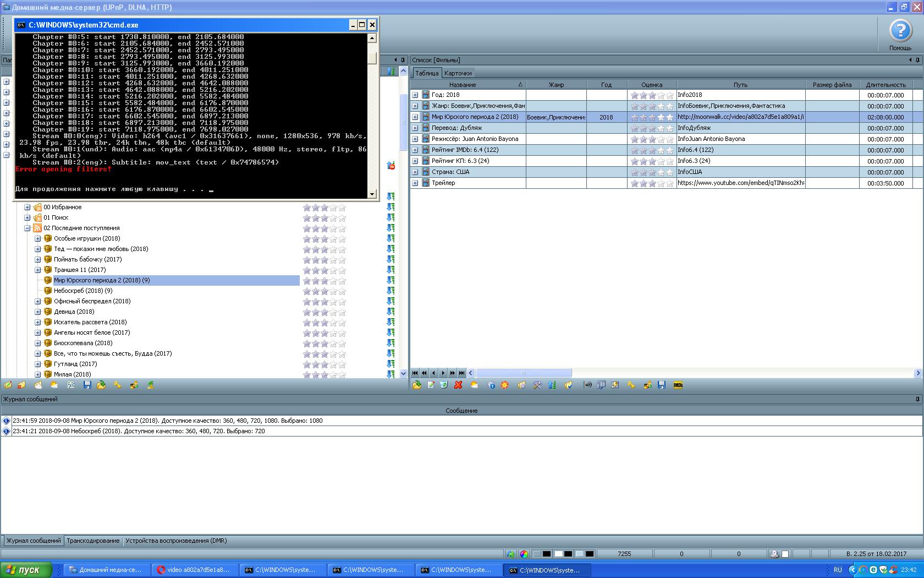Open the 'Транскодирование' tab
Screen dimensions: 924x578
click(93, 541)
